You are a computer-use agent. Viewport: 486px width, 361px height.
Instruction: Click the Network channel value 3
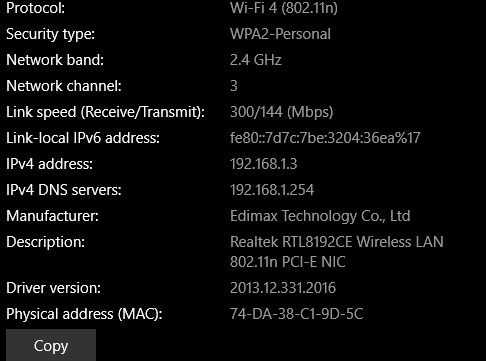(234, 86)
